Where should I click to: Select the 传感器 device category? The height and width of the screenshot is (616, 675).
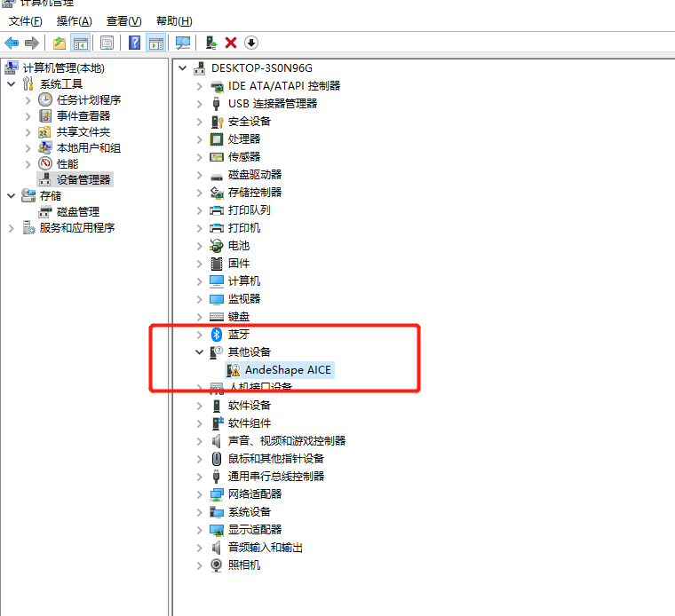244,157
